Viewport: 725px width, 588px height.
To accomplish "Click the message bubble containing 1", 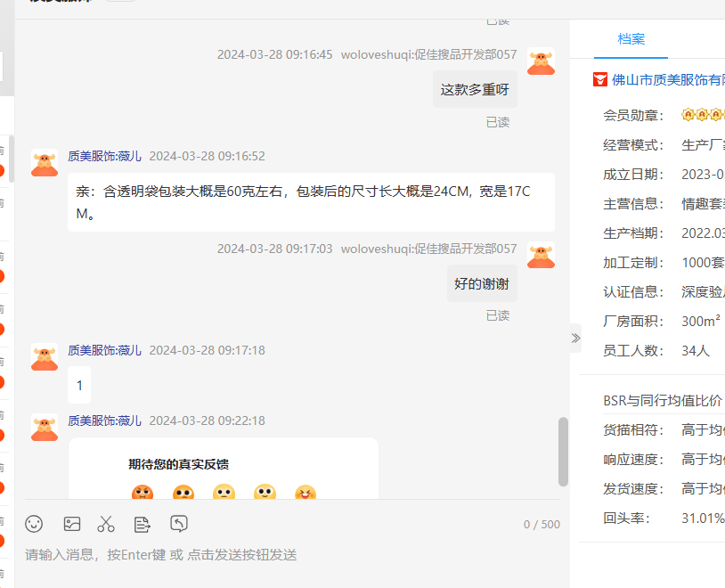I will pyautogui.click(x=79, y=385).
